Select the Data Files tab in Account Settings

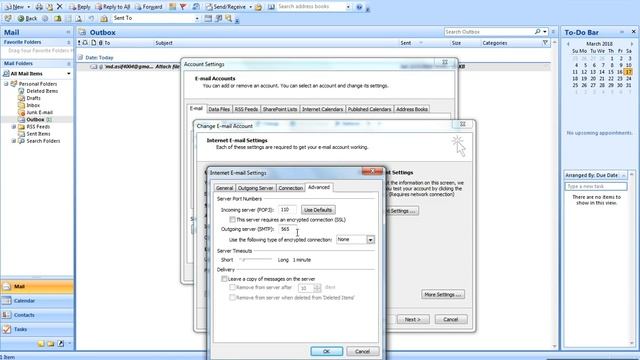(219, 109)
